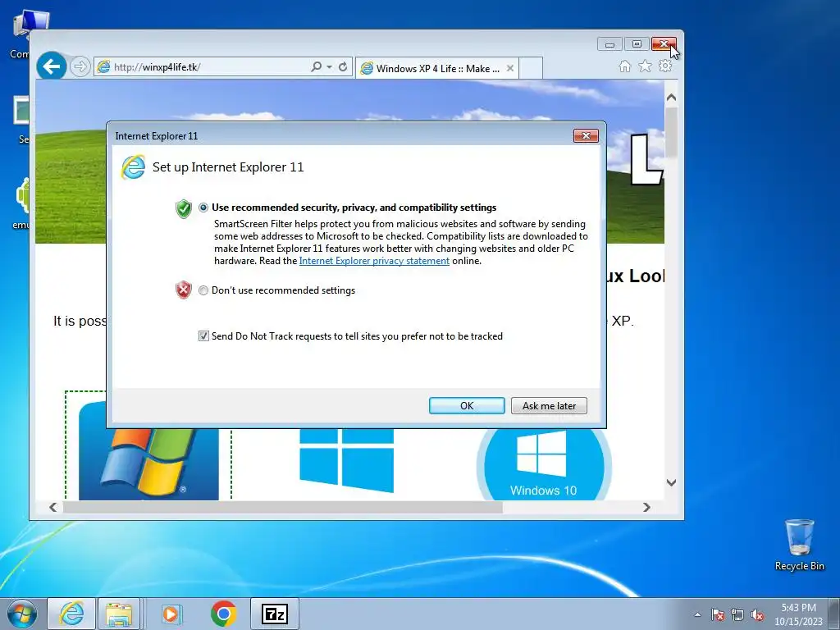
Task: Click the Windows 10 circle logo
Action: (543, 464)
